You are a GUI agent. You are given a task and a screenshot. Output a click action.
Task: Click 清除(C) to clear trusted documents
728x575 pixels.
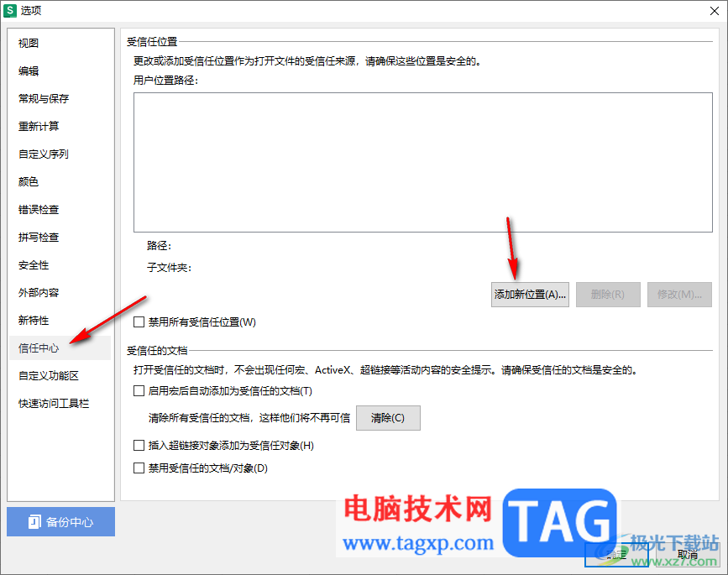[388, 418]
